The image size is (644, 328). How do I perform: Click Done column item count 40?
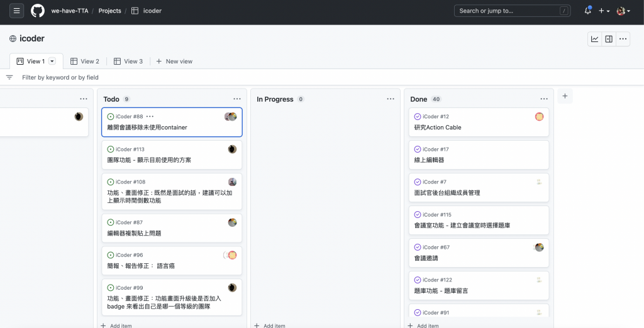pyautogui.click(x=436, y=99)
